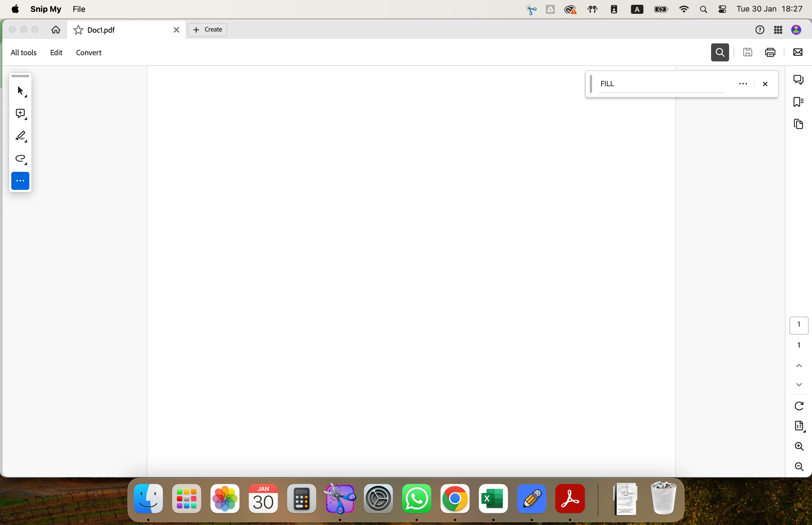Click the print document icon
Image resolution: width=812 pixels, height=525 pixels.
coord(770,52)
